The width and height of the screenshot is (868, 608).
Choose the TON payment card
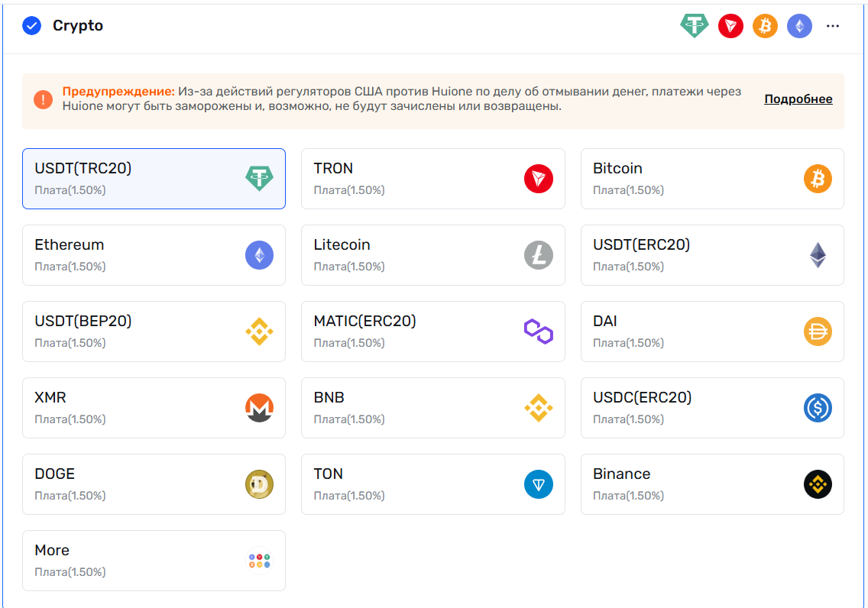click(x=432, y=484)
